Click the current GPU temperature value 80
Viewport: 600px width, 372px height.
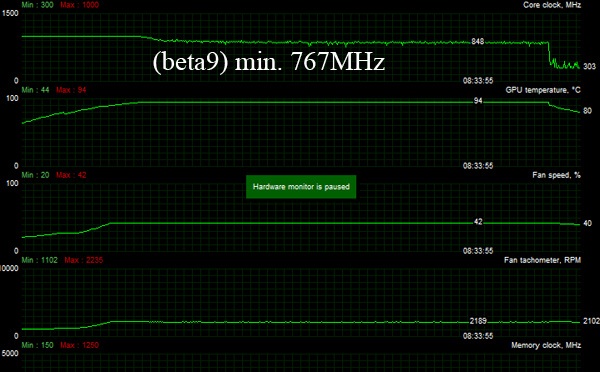587,111
